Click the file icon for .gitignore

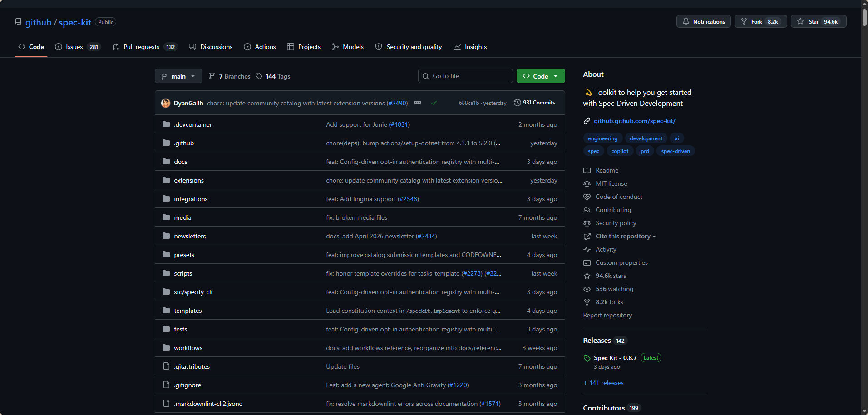pos(166,385)
